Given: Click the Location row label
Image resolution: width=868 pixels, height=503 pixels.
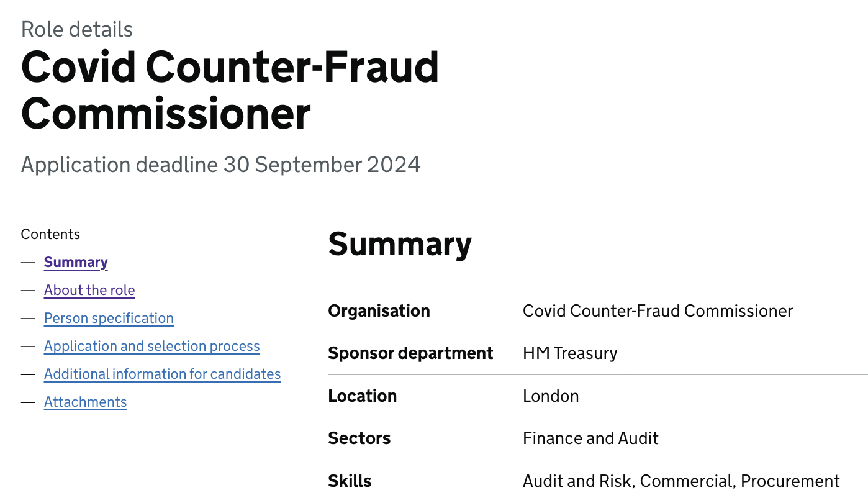Looking at the screenshot, I should [362, 396].
